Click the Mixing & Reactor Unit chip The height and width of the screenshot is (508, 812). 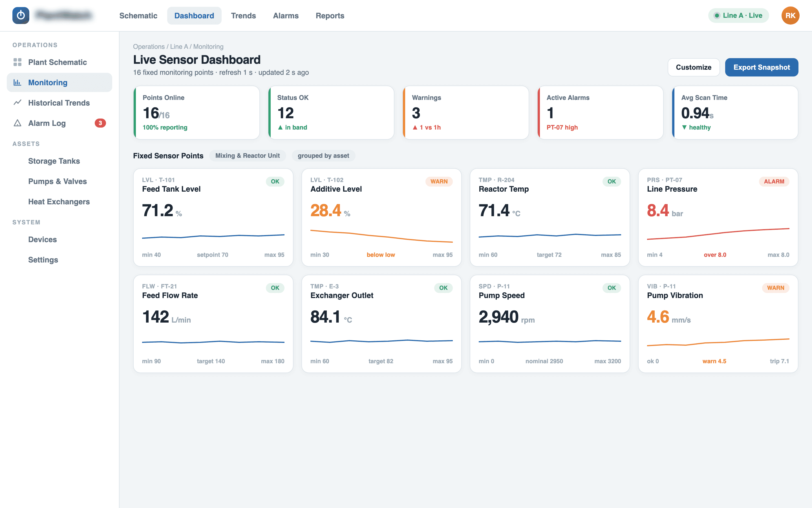click(247, 156)
